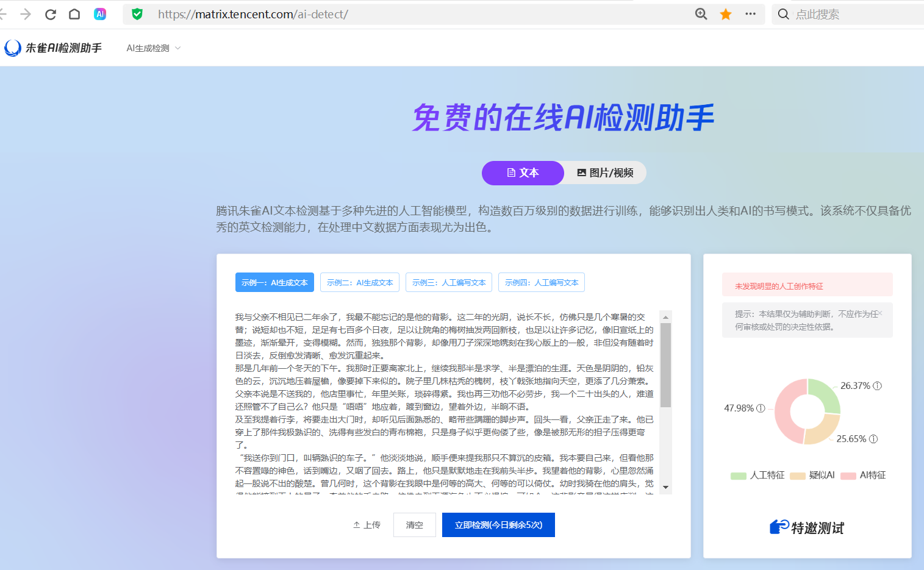
Task: Click info icon next to 26.37%
Action: click(x=877, y=386)
